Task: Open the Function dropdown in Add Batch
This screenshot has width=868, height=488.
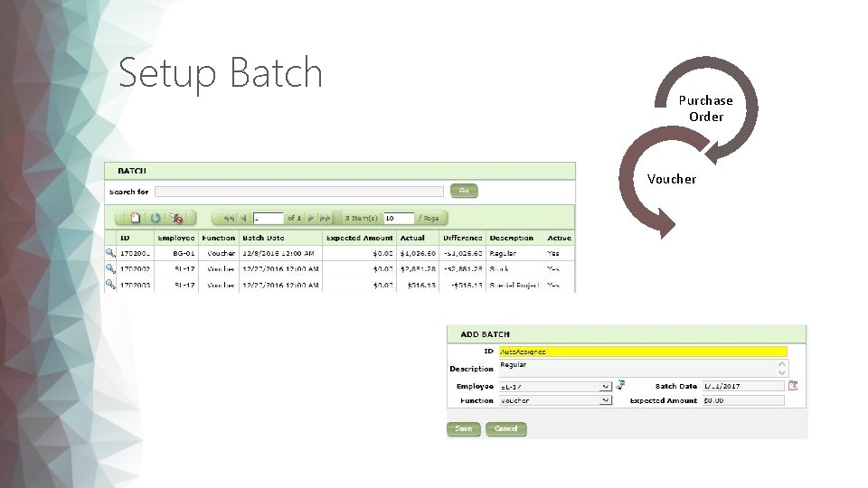Action: pos(606,400)
